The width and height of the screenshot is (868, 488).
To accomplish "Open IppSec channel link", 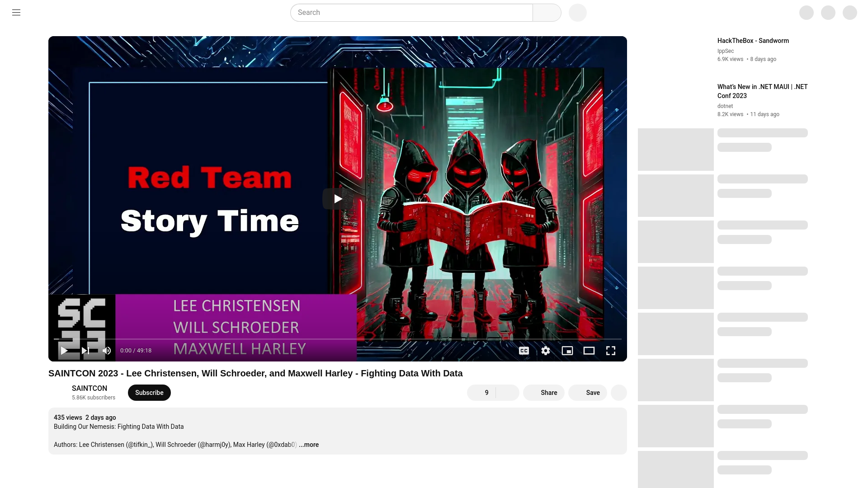I will click(726, 51).
